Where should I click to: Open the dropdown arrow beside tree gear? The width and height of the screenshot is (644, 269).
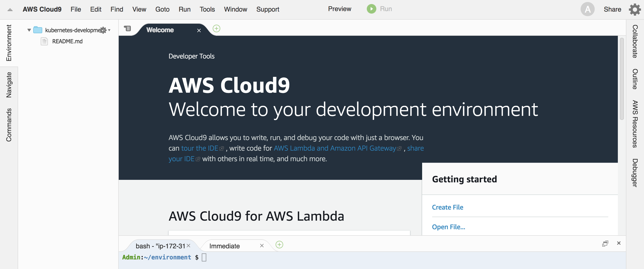(109, 30)
